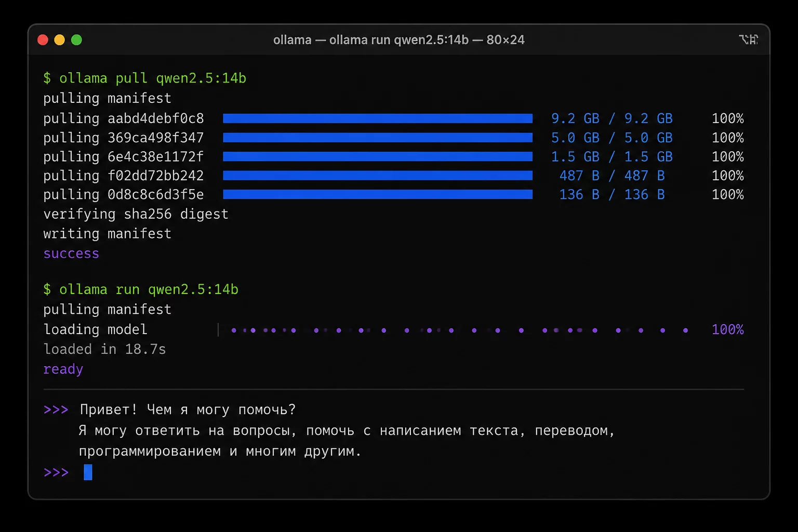
Task: Click the window title 'ollama — ollama run qwen2.5:14b'
Action: tap(371, 40)
